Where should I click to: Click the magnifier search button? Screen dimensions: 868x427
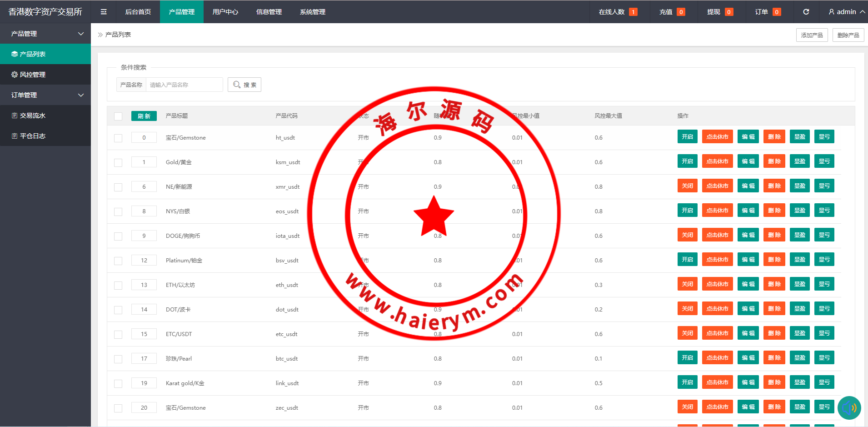click(x=244, y=85)
